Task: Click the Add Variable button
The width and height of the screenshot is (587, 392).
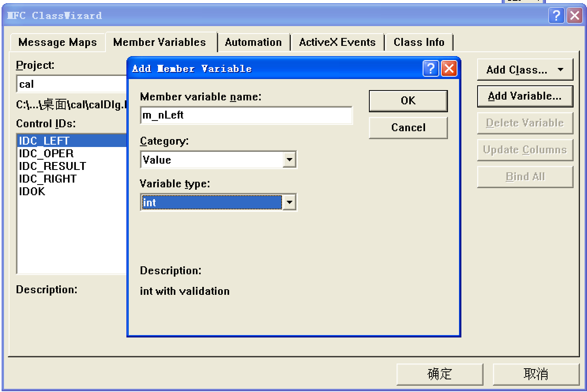Action: 525,96
